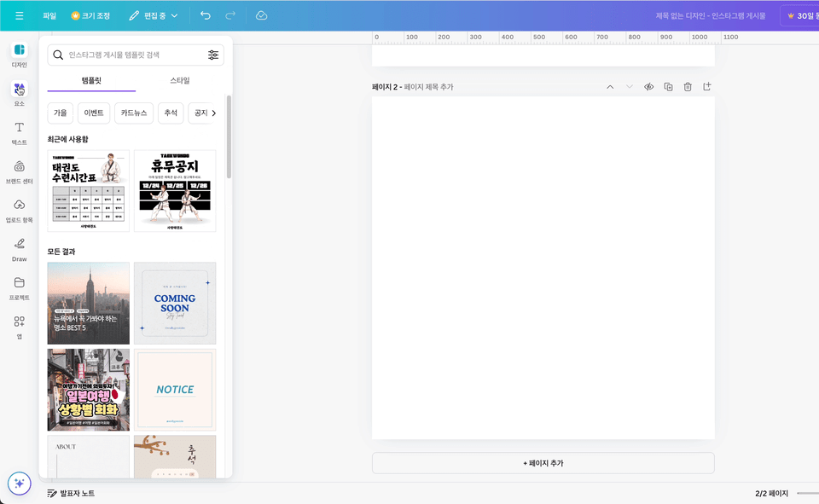Switch to the 스타일 tab
Viewport: 819px width, 504px height.
pyautogui.click(x=180, y=81)
